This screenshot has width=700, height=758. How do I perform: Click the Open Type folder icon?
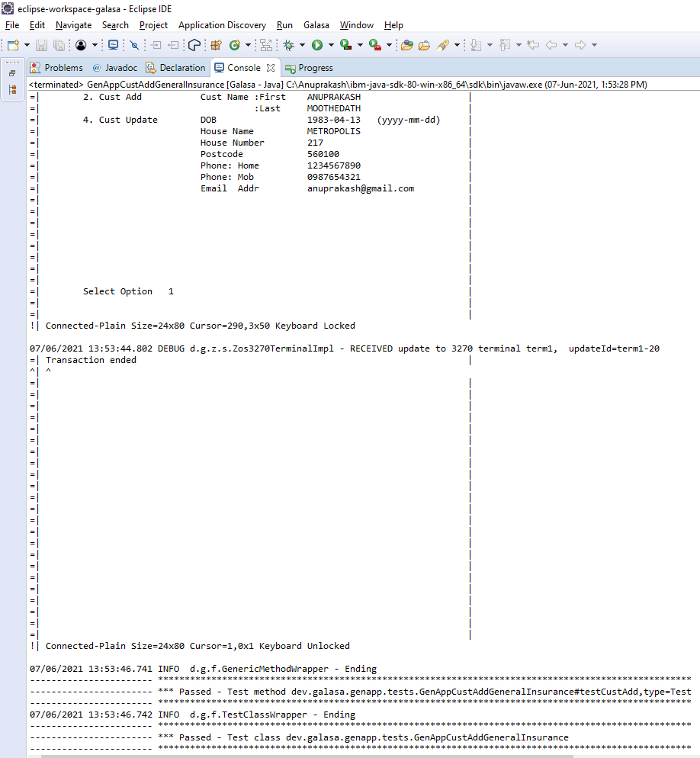coord(407,45)
